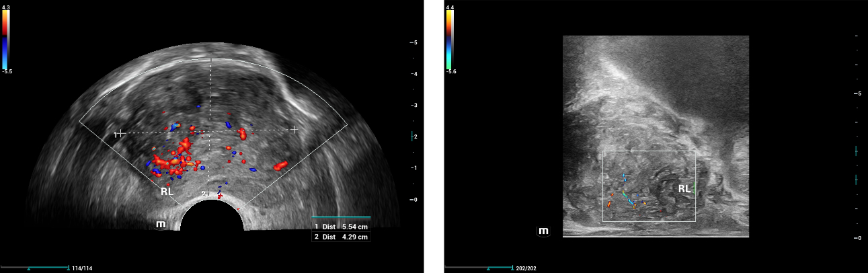The image size is (868, 273).
Task: Select the '1 Dist 5.54 cm' measurement row
Action: (x=340, y=227)
